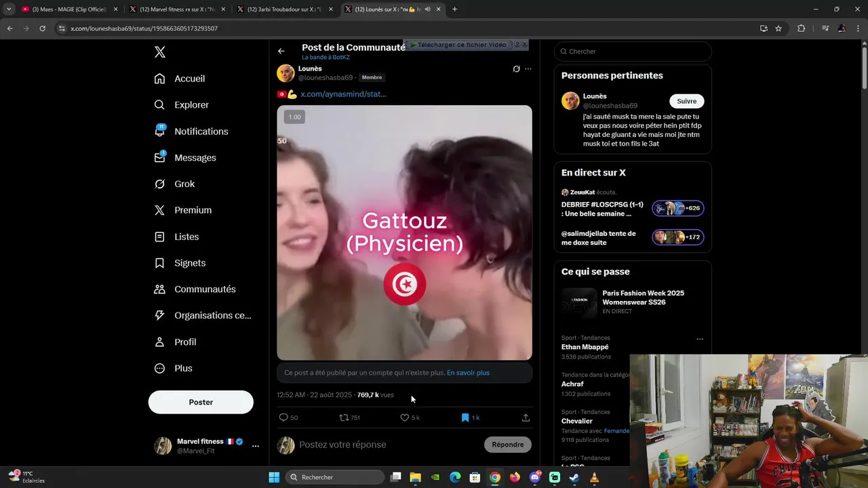The image size is (868, 488).
Task: Open Discord from the taskbar
Action: click(x=535, y=477)
